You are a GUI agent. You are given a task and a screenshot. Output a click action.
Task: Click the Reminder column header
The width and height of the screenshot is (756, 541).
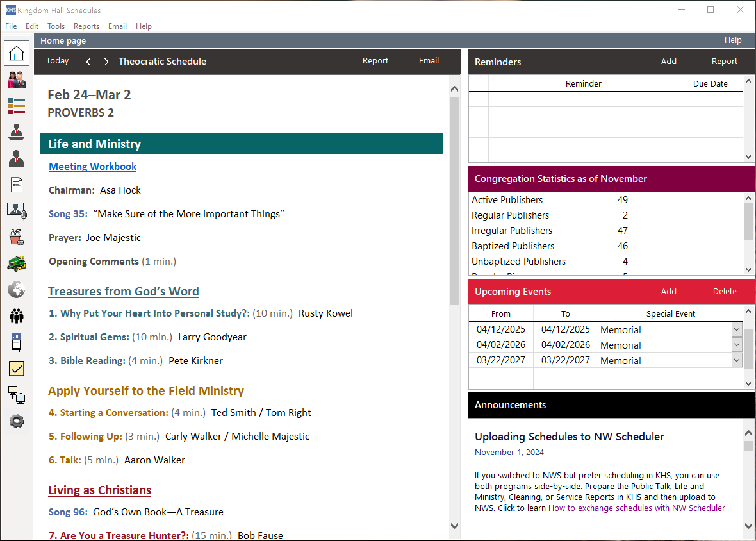(583, 83)
